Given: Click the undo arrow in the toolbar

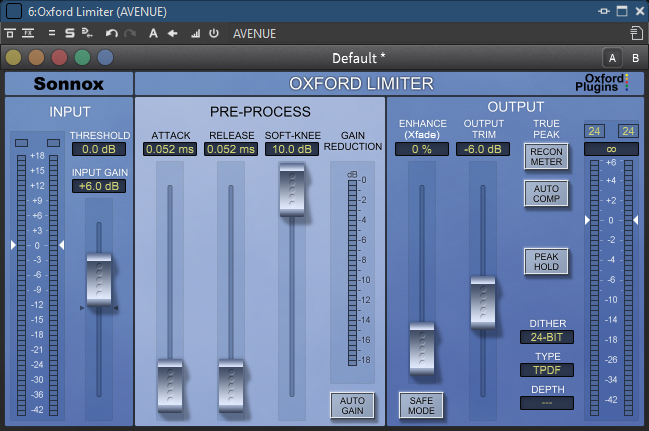Looking at the screenshot, I should click(x=111, y=33).
